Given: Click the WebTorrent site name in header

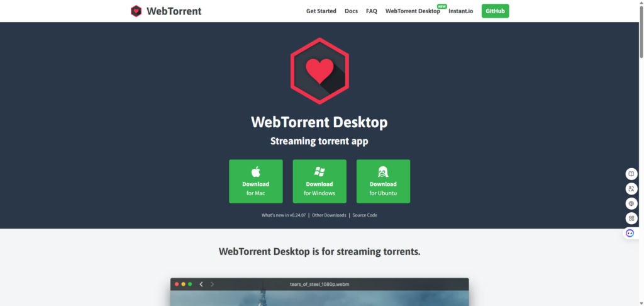Looking at the screenshot, I should (x=174, y=11).
